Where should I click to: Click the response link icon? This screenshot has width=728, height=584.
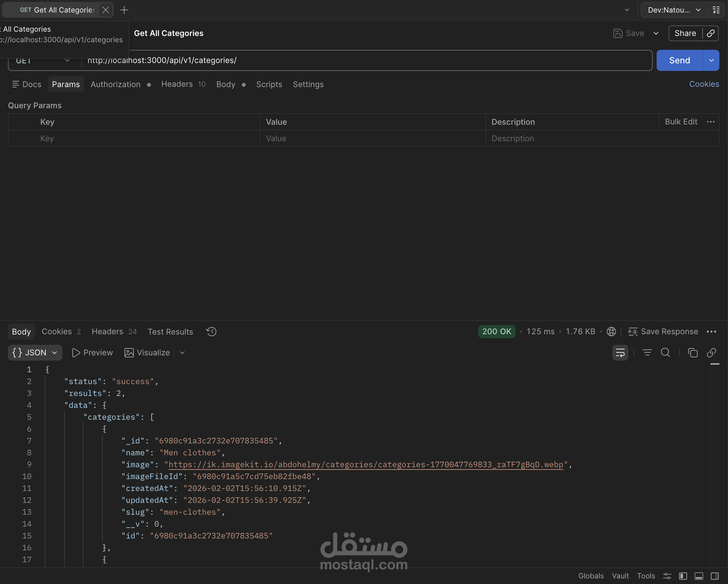(711, 353)
